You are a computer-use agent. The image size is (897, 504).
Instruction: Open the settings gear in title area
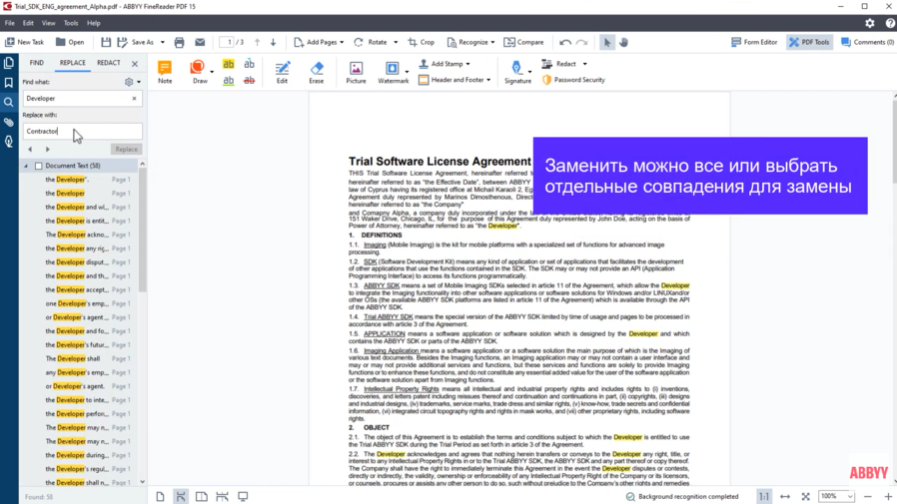point(870,23)
